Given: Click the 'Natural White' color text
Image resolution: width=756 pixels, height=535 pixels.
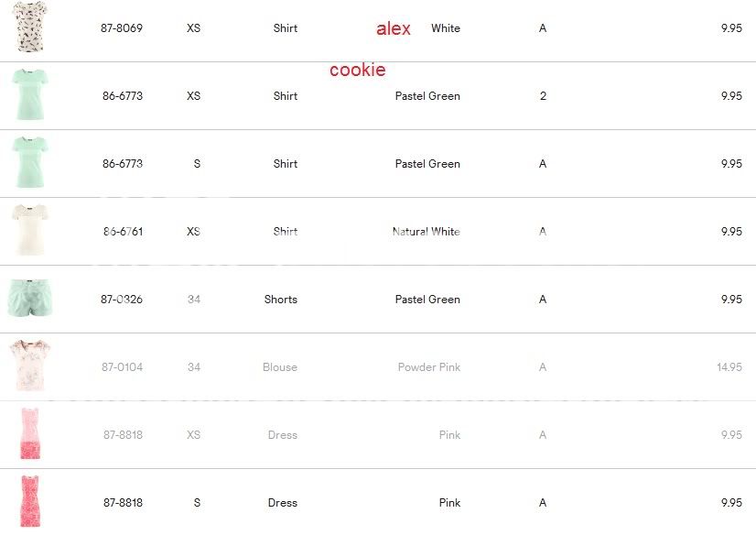Looking at the screenshot, I should pyautogui.click(x=426, y=232).
